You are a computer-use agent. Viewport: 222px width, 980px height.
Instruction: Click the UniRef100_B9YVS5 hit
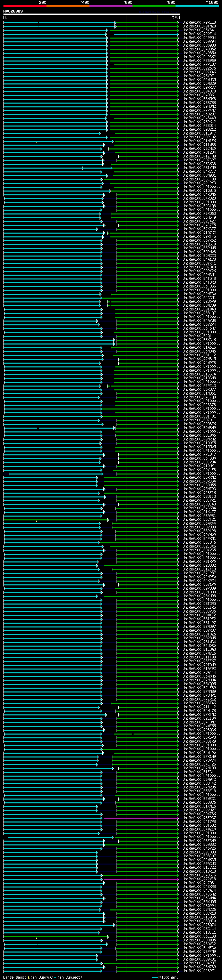tap(199, 550)
